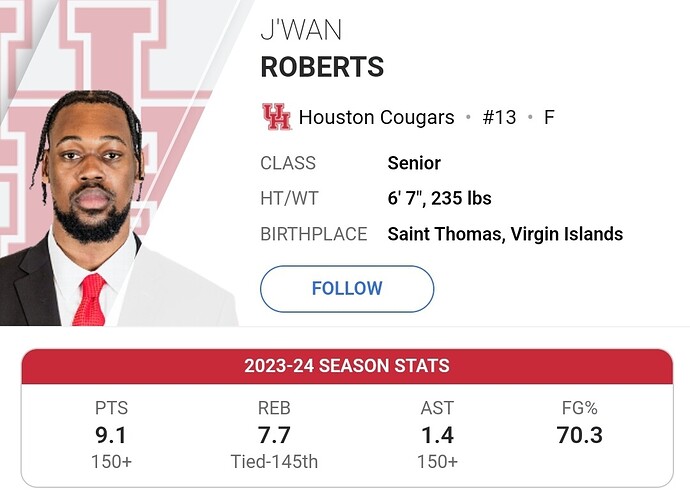Image resolution: width=690 pixels, height=492 pixels.
Task: Click the AST 1.4 stat
Action: tap(437, 435)
